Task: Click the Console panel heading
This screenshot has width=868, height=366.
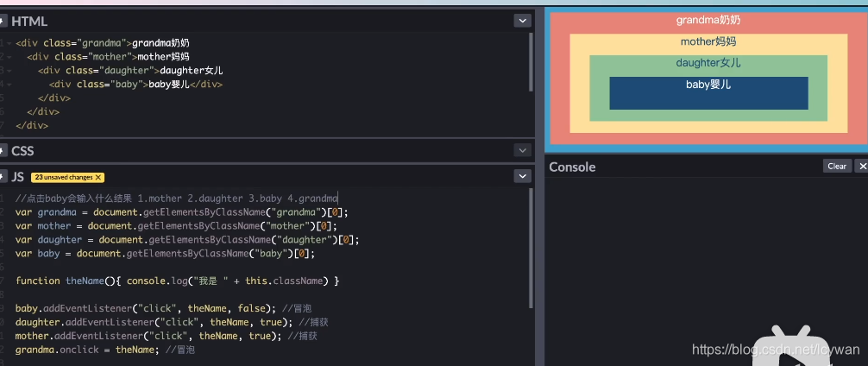Action: [x=572, y=167]
